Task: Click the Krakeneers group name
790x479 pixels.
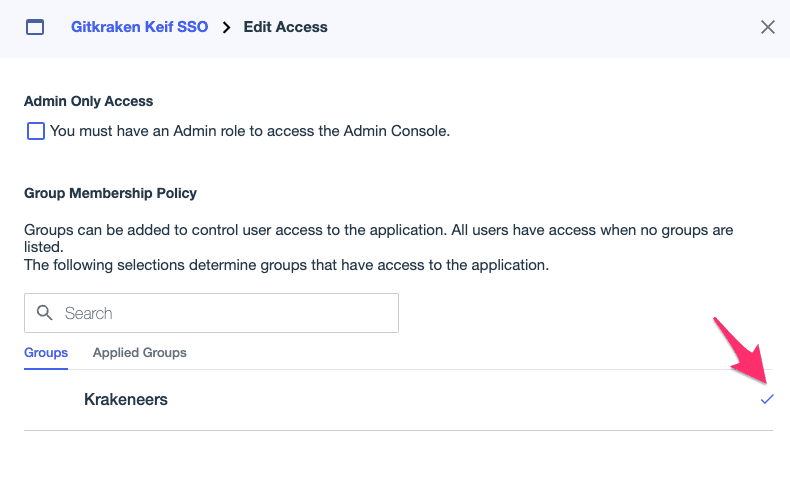Action: point(126,399)
